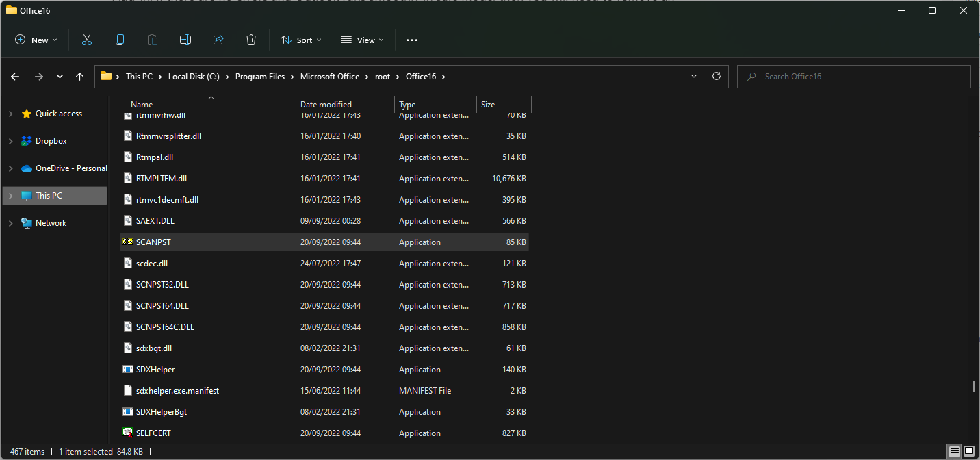Expand the chevron after Program Files

(x=293, y=77)
